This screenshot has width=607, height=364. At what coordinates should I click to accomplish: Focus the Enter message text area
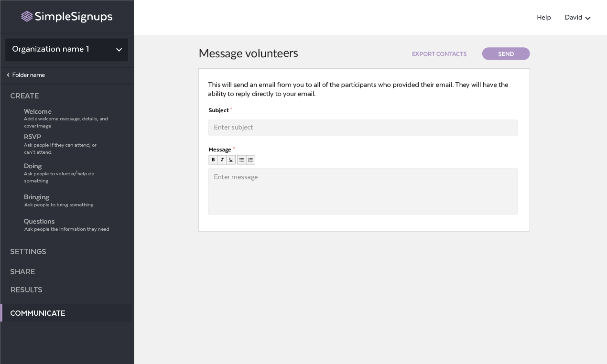pos(363,191)
